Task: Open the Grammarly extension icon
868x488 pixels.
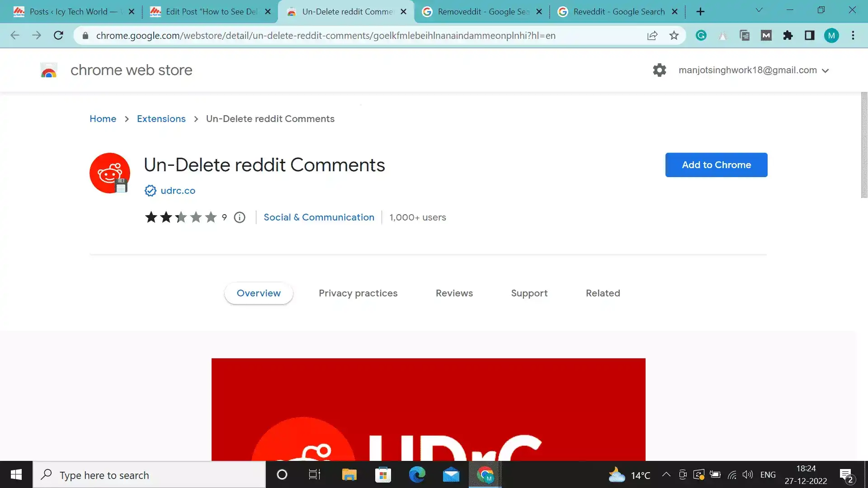Action: 701,35
